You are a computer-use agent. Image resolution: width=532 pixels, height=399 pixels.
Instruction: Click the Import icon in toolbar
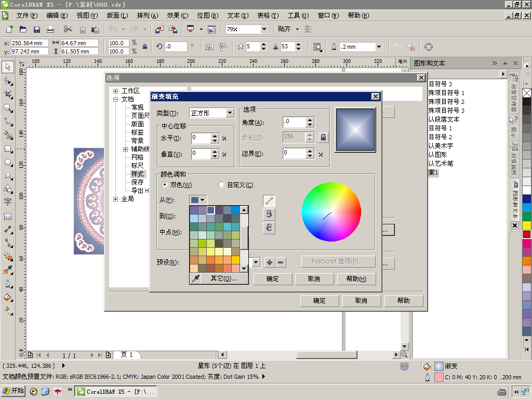[x=159, y=29]
